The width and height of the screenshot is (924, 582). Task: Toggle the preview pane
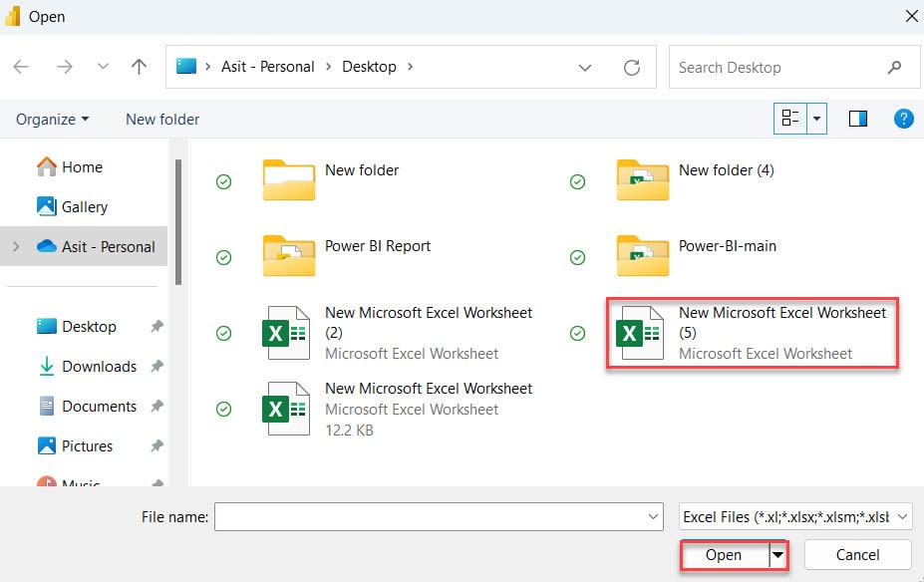point(858,119)
